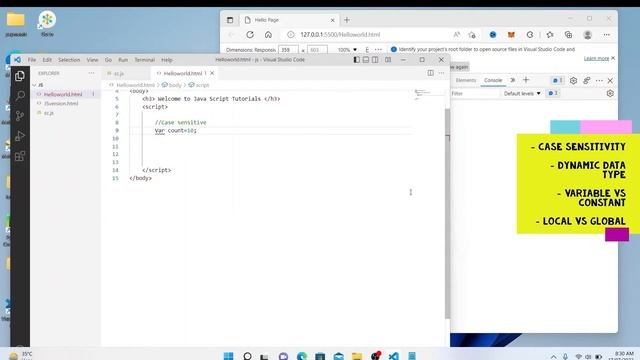Click the issues counter beside Default levels
The height and width of the screenshot is (360, 640).
[x=552, y=93]
